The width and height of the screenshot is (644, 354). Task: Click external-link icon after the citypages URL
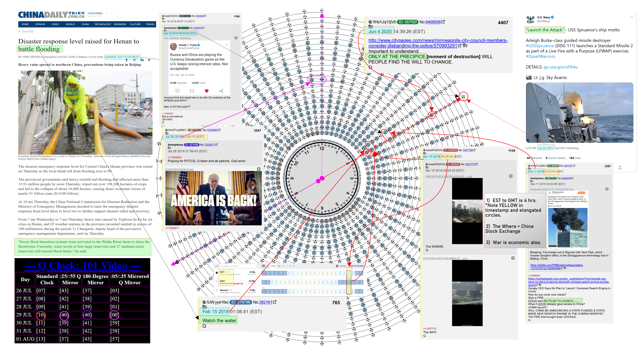click(459, 45)
